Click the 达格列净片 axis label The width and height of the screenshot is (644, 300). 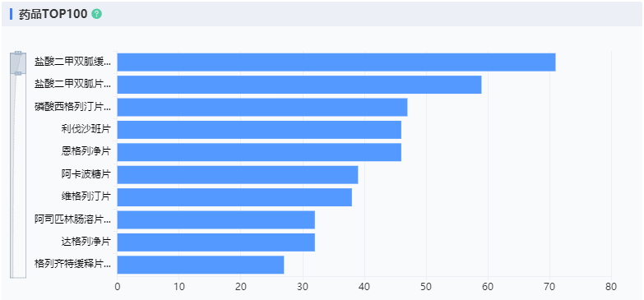(86, 242)
